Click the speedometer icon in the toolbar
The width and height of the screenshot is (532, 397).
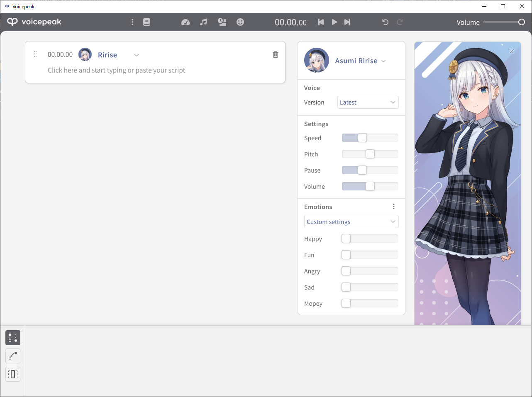[185, 22]
